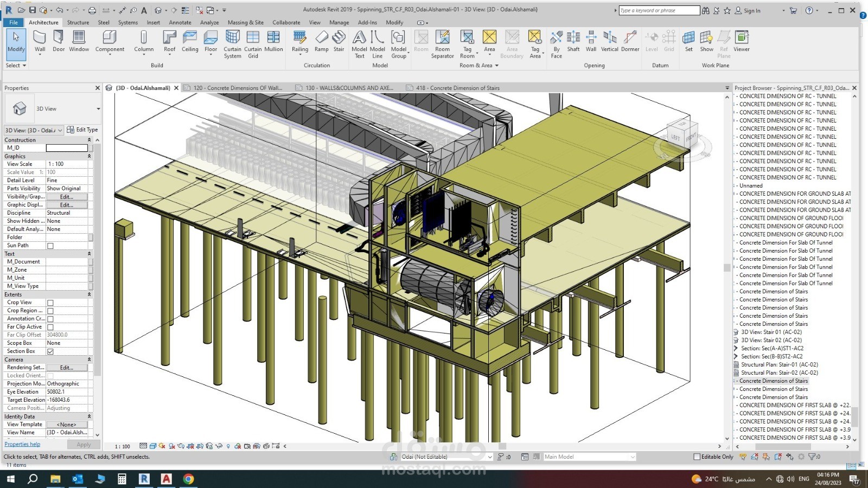
Task: Collapse the Camera properties section
Action: [90, 359]
